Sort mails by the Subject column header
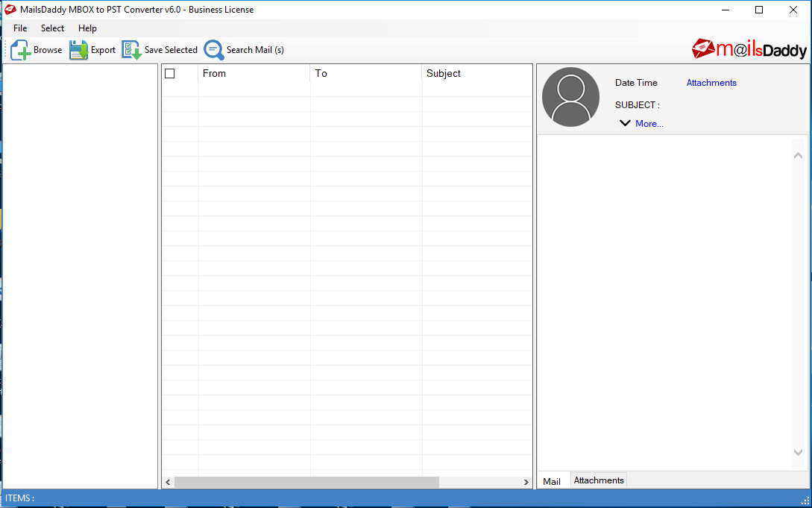Screen dimensions: 812x508 click(443, 73)
